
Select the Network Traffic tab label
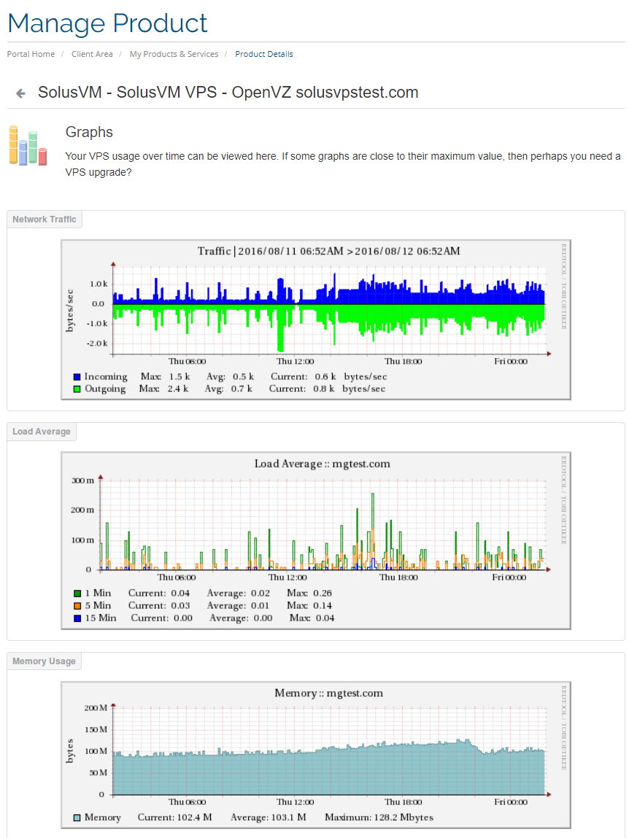(45, 219)
